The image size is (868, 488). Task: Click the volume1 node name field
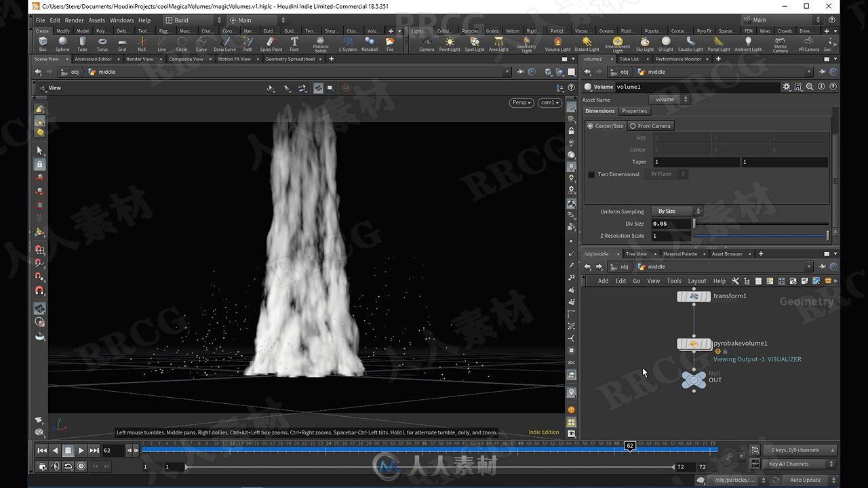tap(696, 87)
